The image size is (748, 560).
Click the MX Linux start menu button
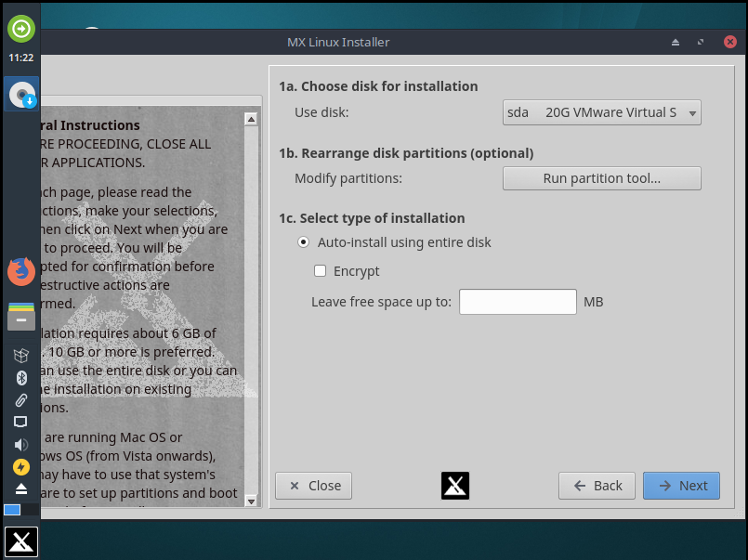point(20,541)
